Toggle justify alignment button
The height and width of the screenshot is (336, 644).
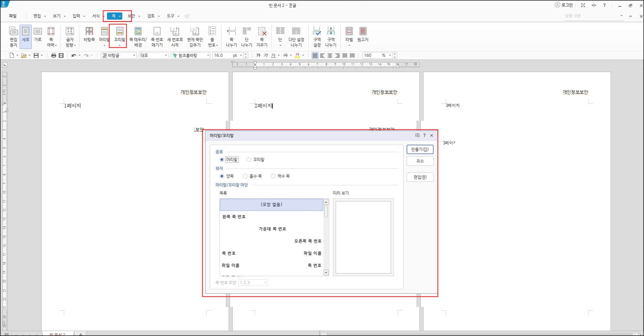click(x=315, y=55)
